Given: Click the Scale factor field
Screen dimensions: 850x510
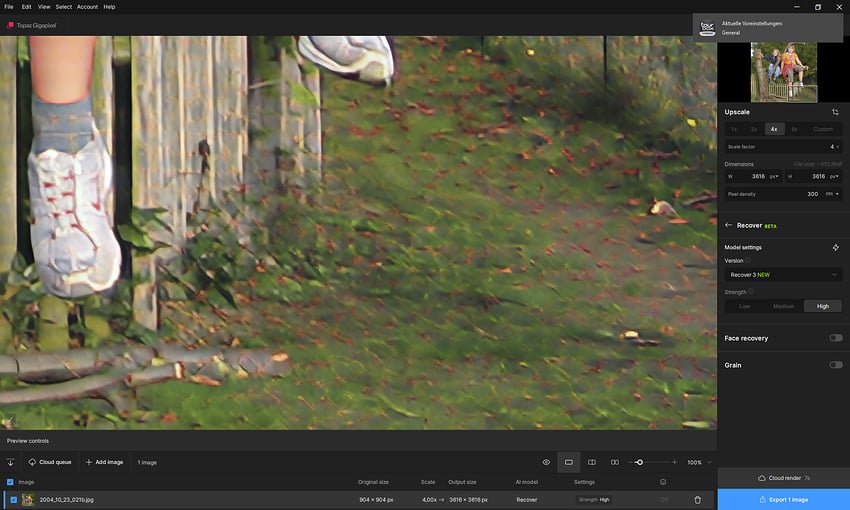Looking at the screenshot, I should pyautogui.click(x=783, y=146).
